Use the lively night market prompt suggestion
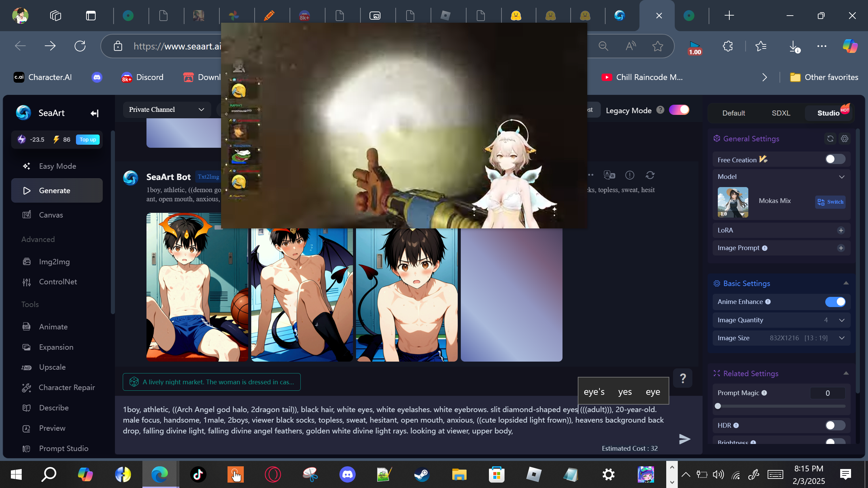 coord(212,382)
